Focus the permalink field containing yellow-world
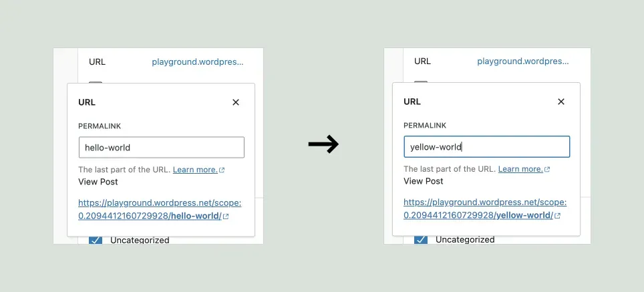This screenshot has height=292, width=644. (486, 147)
